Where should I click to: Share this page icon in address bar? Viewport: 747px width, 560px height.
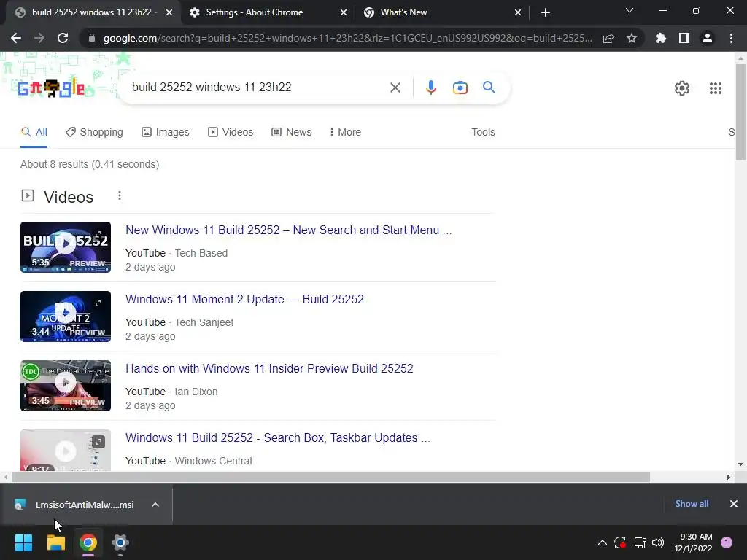[x=608, y=38]
